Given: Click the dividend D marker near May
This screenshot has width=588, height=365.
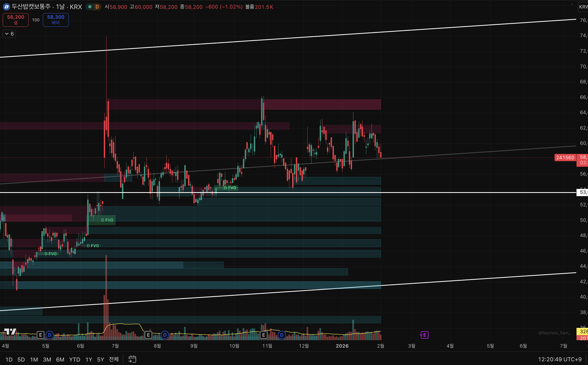Looking at the screenshot, I should point(49,335).
